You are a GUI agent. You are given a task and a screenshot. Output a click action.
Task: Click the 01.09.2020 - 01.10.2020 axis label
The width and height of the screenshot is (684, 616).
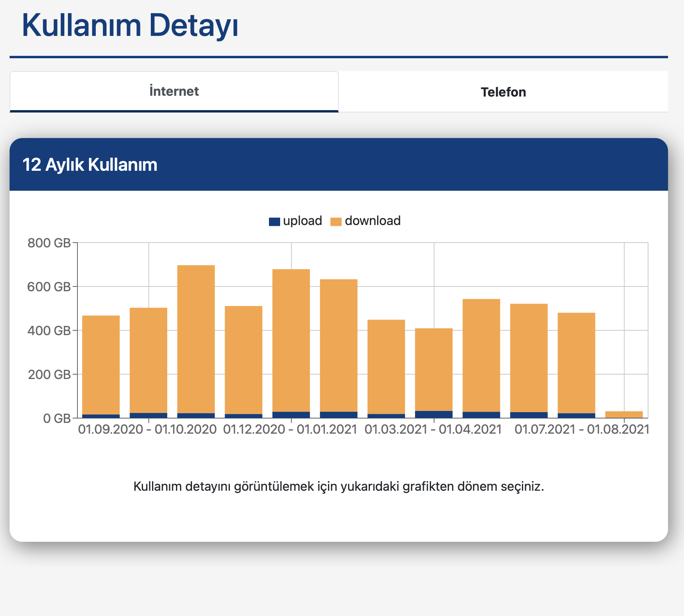[x=147, y=429]
